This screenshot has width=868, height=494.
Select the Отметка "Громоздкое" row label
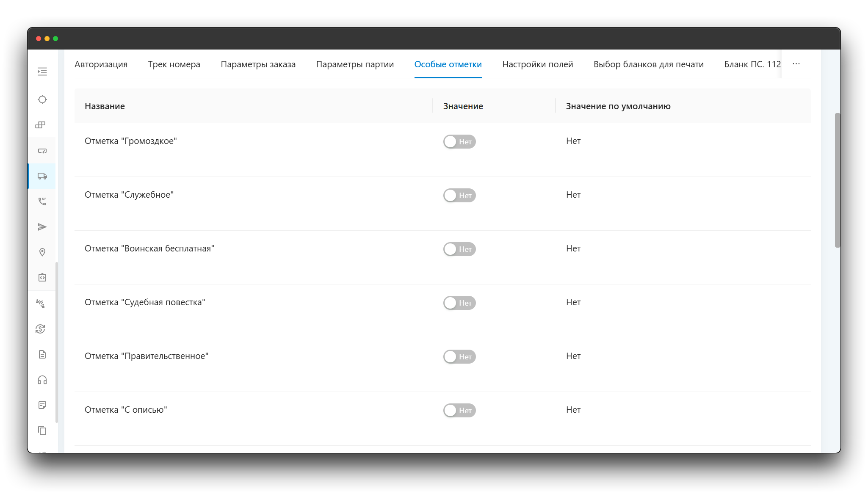[130, 141]
